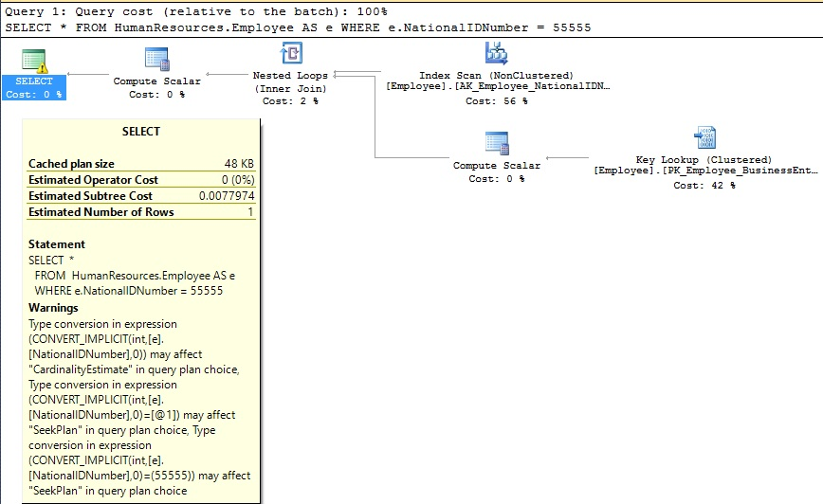The image size is (823, 504).
Task: Click the tooltip SELECT title
Action: (x=141, y=132)
